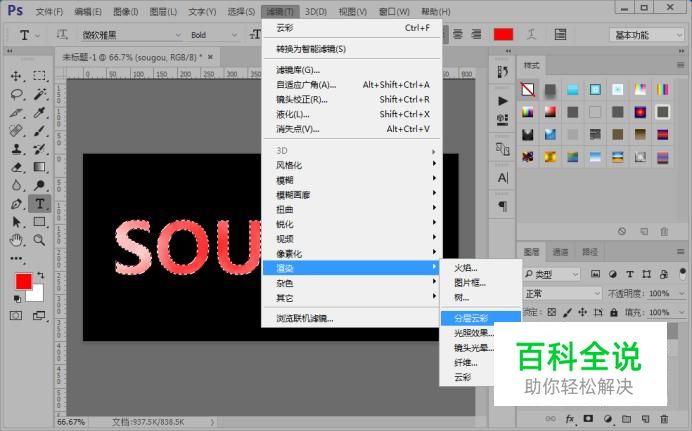Toggle Quick Mask mode
Screen dimensions: 692x431
tap(16, 316)
